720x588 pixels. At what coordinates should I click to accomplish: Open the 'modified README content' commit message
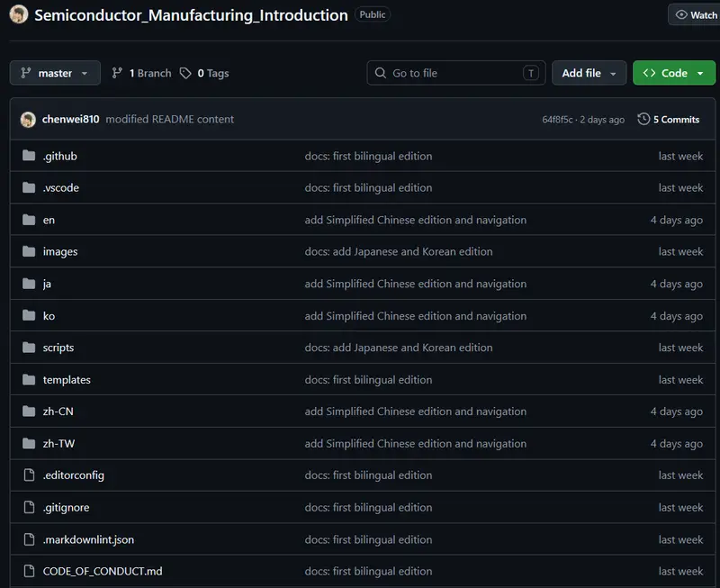click(170, 120)
